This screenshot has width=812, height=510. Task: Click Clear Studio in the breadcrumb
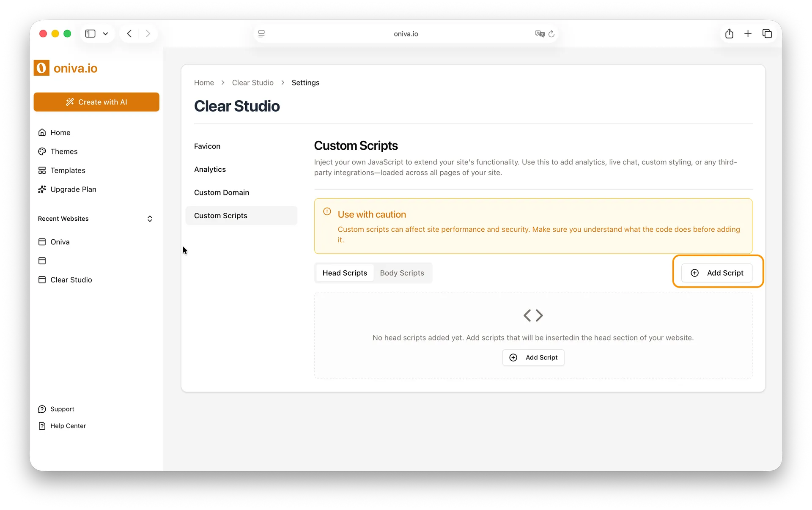pos(252,82)
